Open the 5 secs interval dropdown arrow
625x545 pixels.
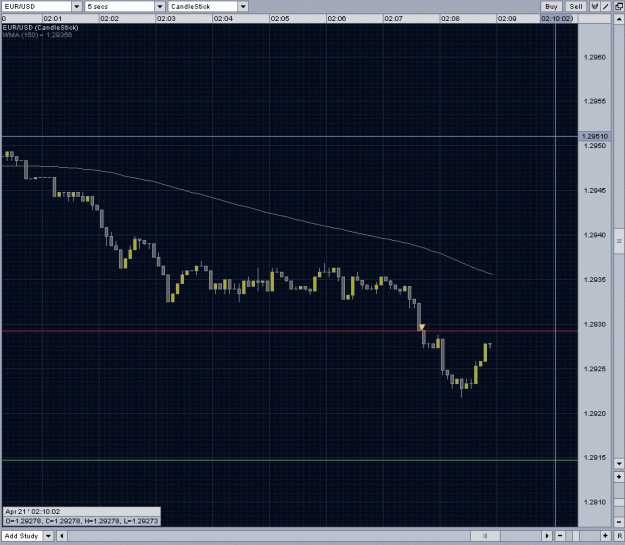click(160, 6)
